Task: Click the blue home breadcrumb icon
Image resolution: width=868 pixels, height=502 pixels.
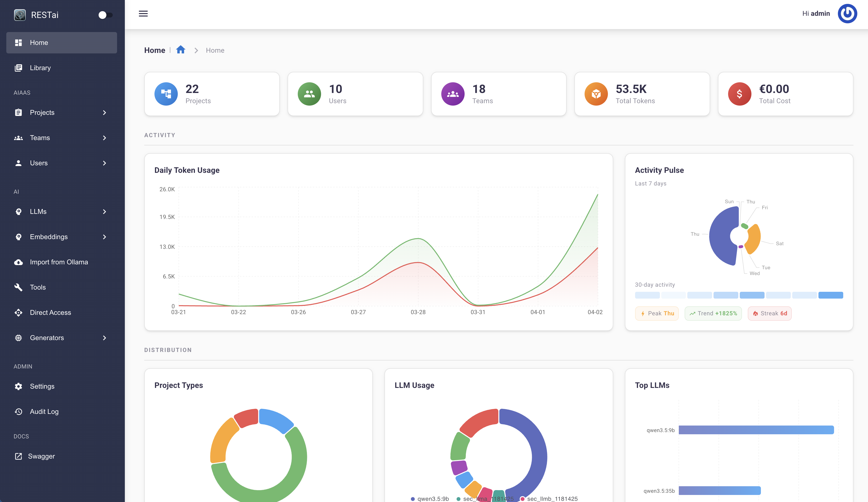Action: tap(180, 50)
